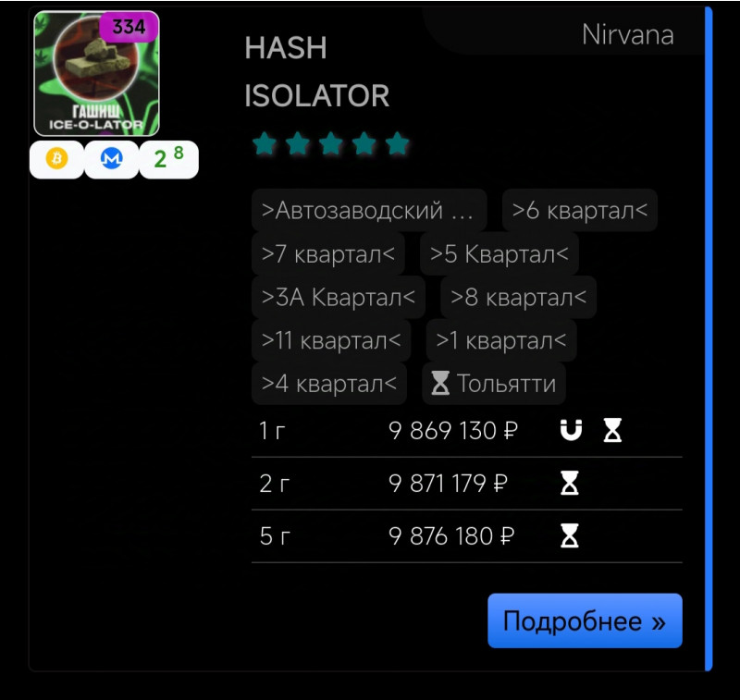This screenshot has width=740, height=700.
Task: Select the >11 квартал< tag
Action: click(331, 340)
